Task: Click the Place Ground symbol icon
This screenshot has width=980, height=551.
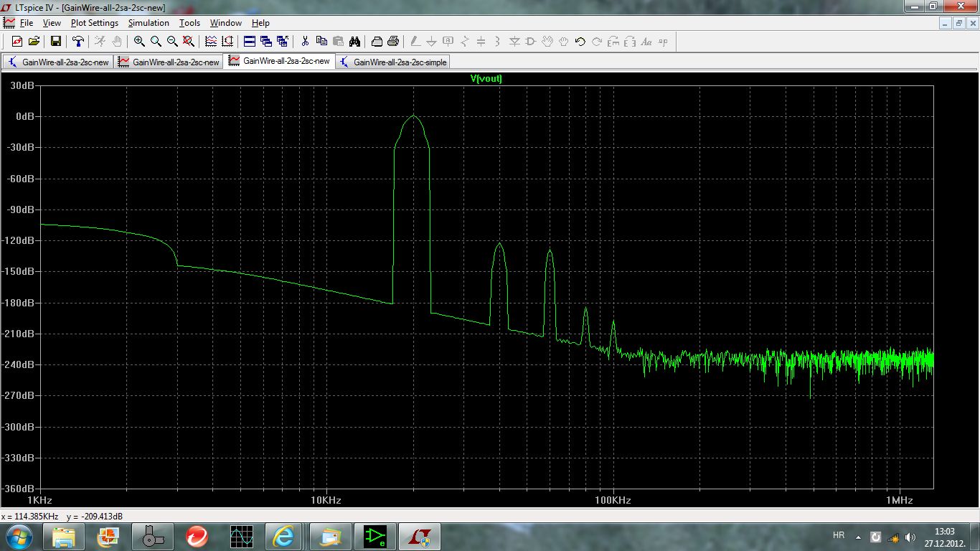Action: tap(432, 42)
